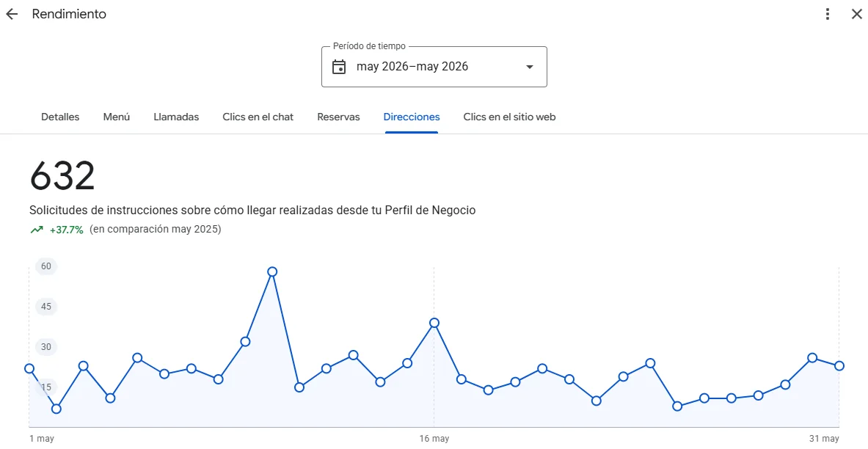Screen dimensions: 868x449
Task: Click the Solicitudes de instrucciones description text
Action: 252,211
